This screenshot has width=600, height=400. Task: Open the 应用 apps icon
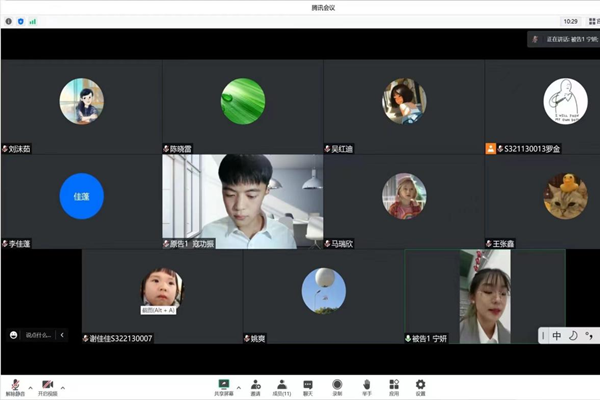pos(394,386)
